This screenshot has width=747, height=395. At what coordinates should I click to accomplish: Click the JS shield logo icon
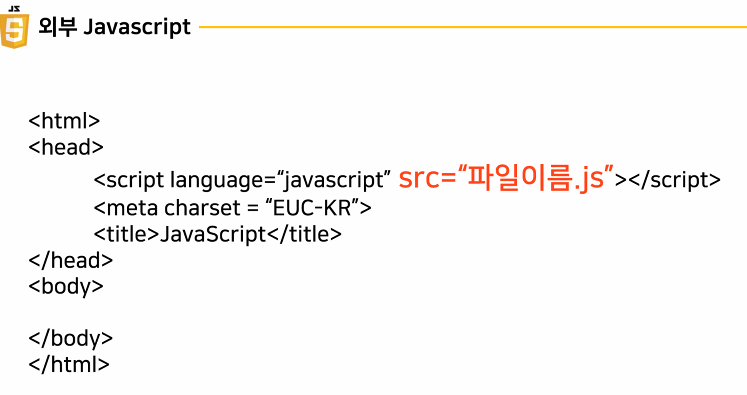point(15,27)
